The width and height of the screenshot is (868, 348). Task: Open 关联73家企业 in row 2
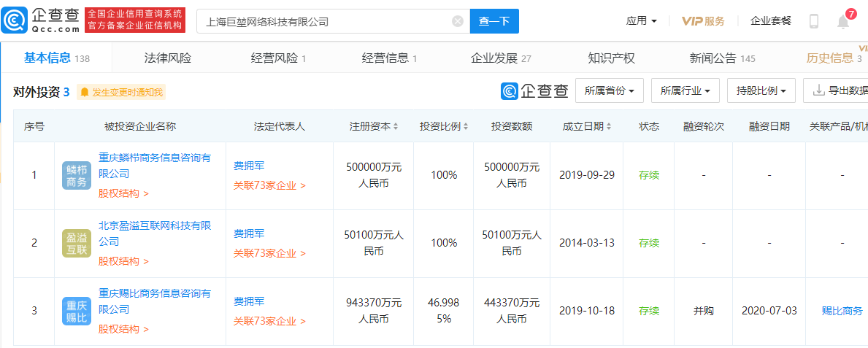tap(269, 253)
